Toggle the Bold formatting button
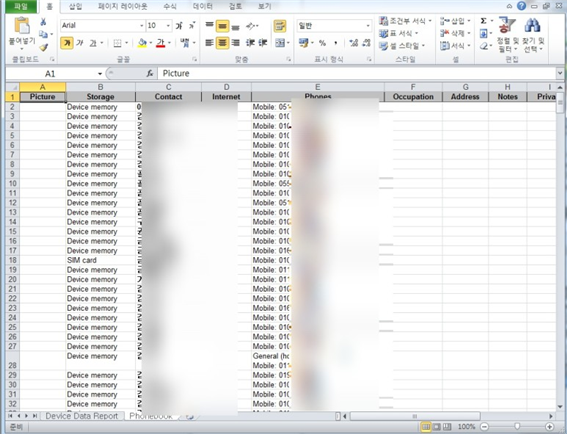The width and height of the screenshot is (569, 436). pos(66,43)
